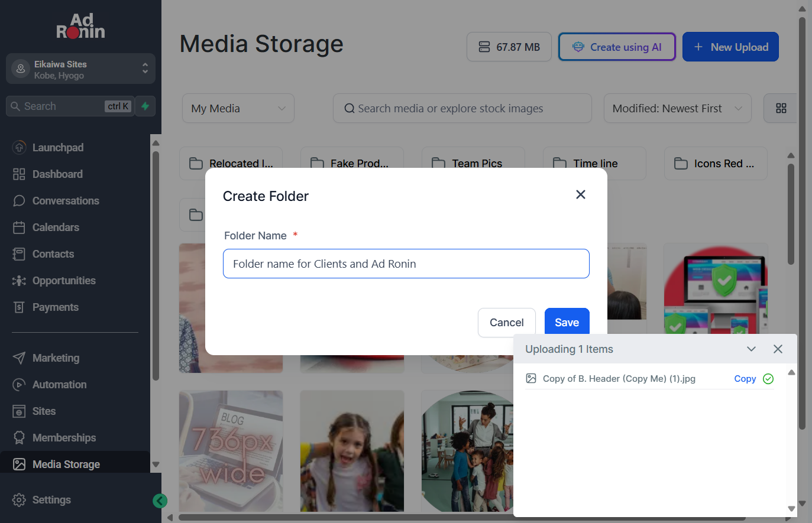Open the Team Pics folder
812x523 pixels.
pos(474,163)
